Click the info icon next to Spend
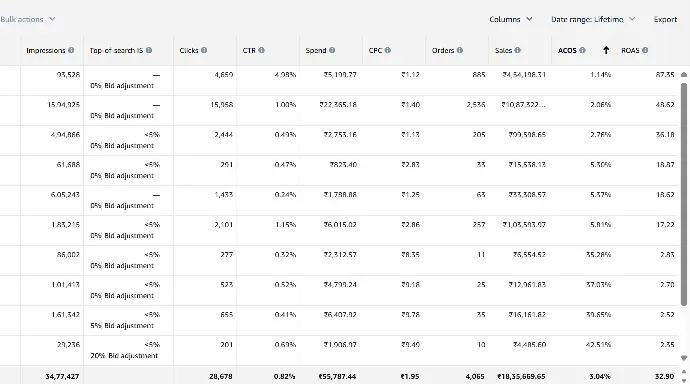This screenshot has width=690, height=384. point(332,50)
